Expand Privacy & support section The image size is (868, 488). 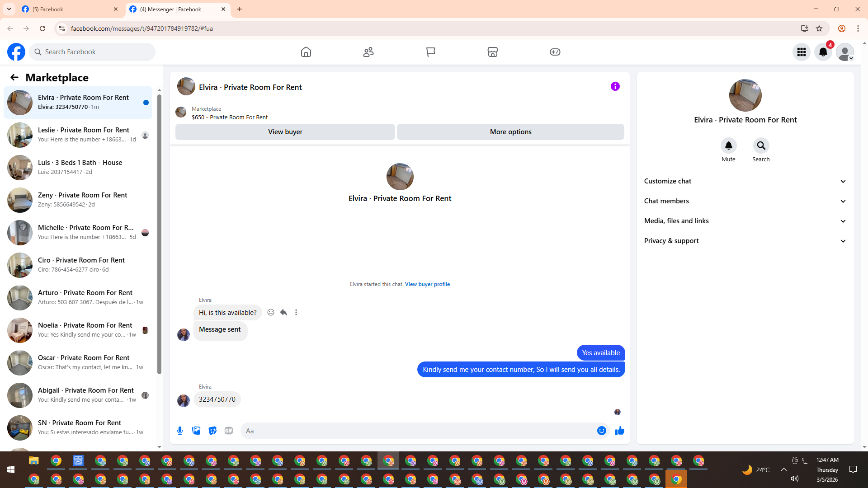(x=745, y=241)
